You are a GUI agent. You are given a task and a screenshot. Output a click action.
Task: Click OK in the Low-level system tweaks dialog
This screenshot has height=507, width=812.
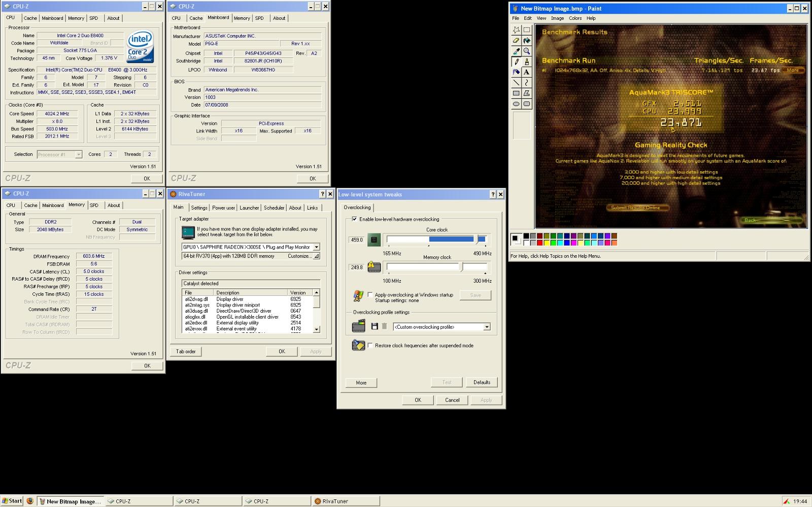pos(418,400)
